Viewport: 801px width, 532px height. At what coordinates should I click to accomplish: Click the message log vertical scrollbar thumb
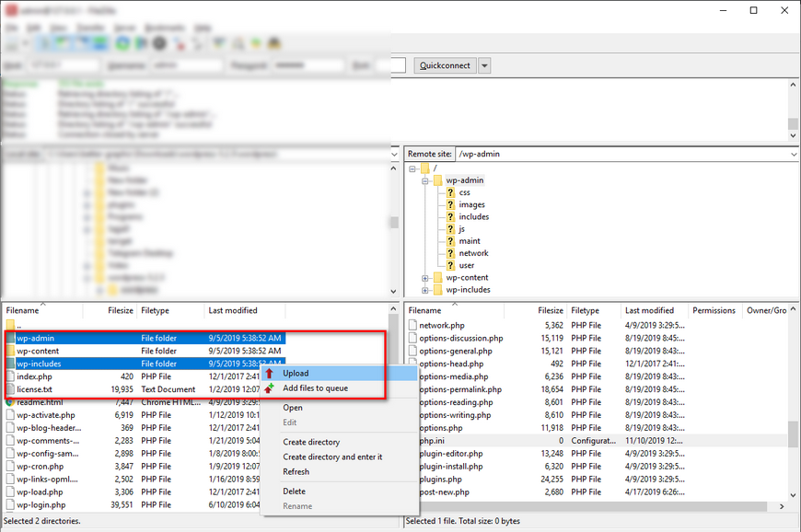coord(793,123)
